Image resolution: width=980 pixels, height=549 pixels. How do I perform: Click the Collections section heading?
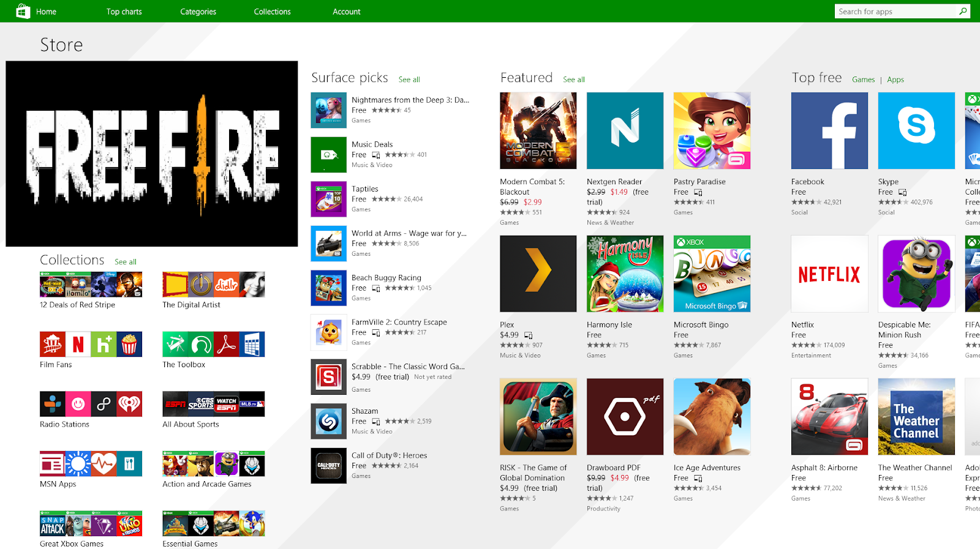point(72,260)
